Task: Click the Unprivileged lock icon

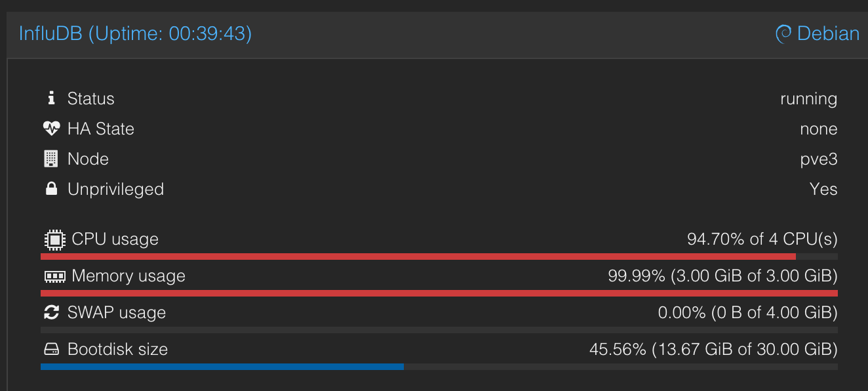Action: (51, 189)
